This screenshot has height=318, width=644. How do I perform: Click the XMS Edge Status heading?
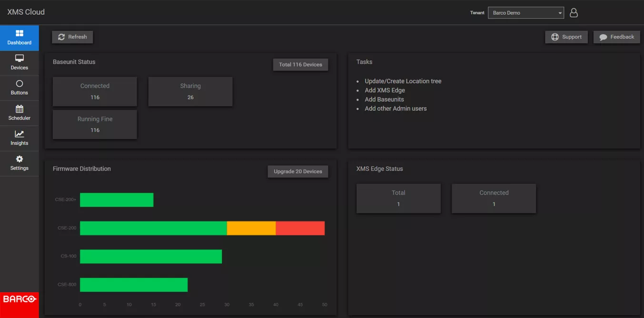379,169
